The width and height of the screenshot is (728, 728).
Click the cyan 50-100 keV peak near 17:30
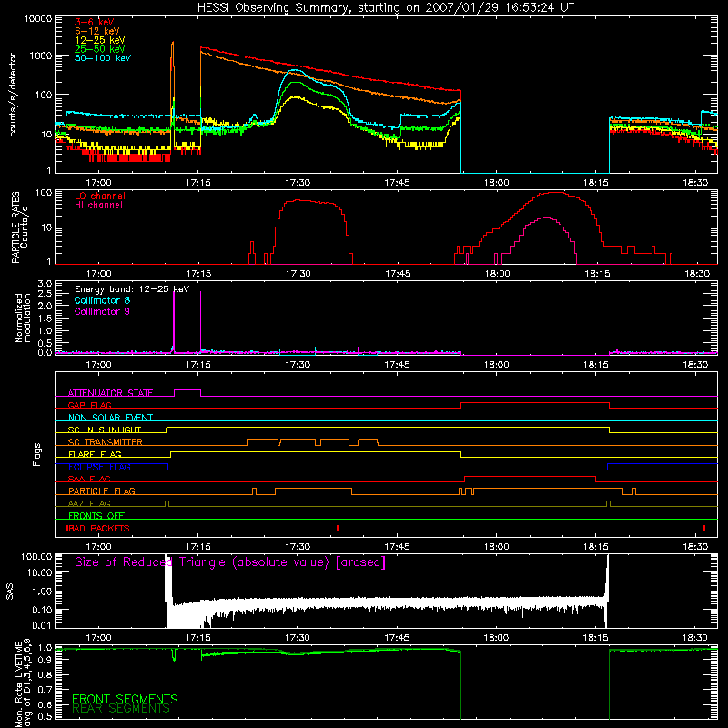[293, 71]
